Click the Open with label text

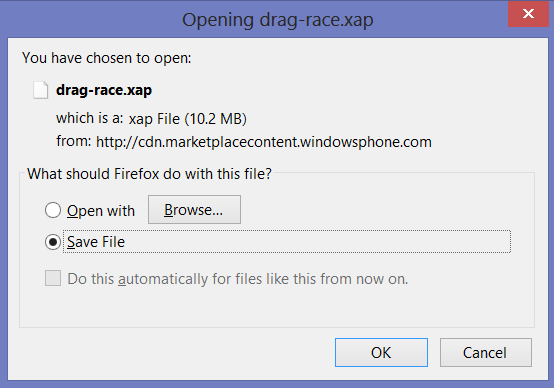(101, 211)
